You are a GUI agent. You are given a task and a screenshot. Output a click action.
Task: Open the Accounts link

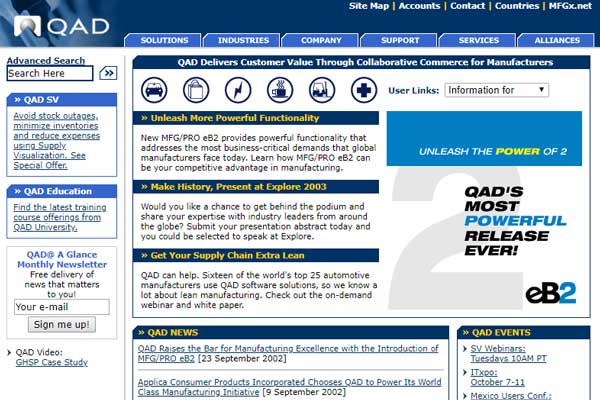coord(419,6)
